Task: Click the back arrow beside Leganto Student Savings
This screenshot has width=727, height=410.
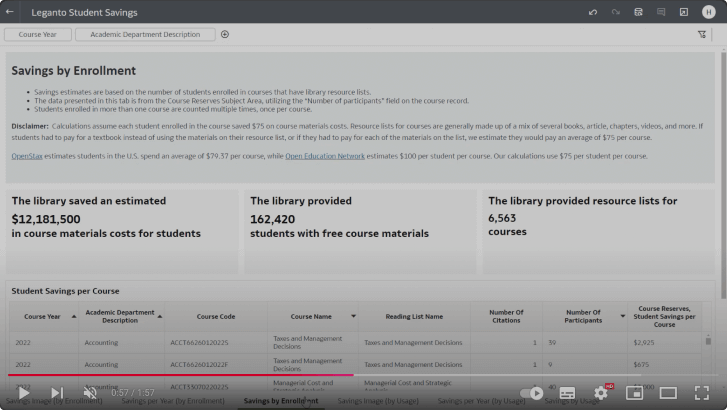Action: point(10,12)
